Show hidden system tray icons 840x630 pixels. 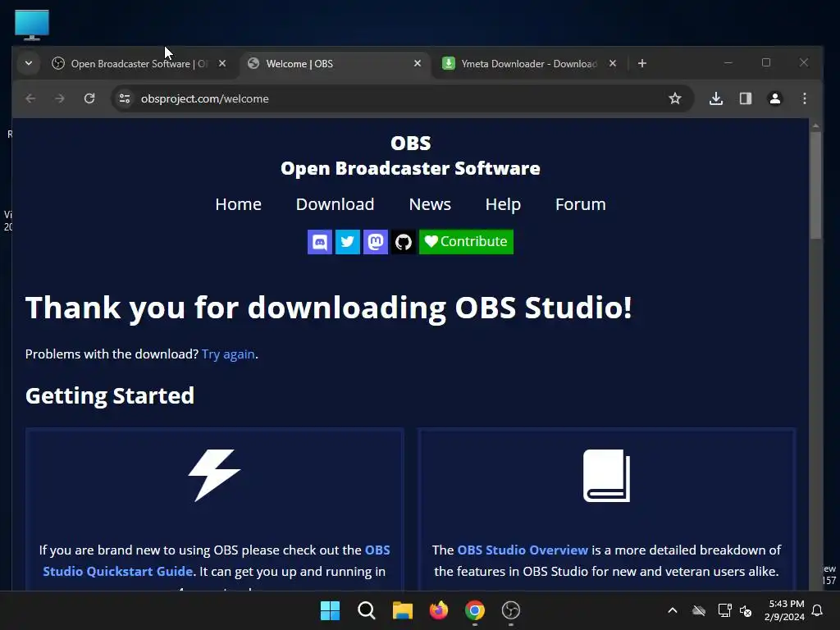click(x=673, y=610)
